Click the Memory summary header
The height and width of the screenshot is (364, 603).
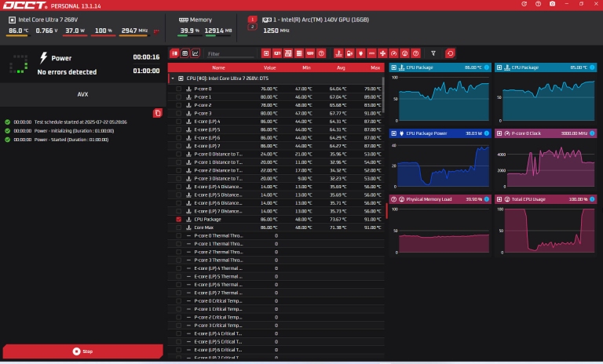pos(201,20)
